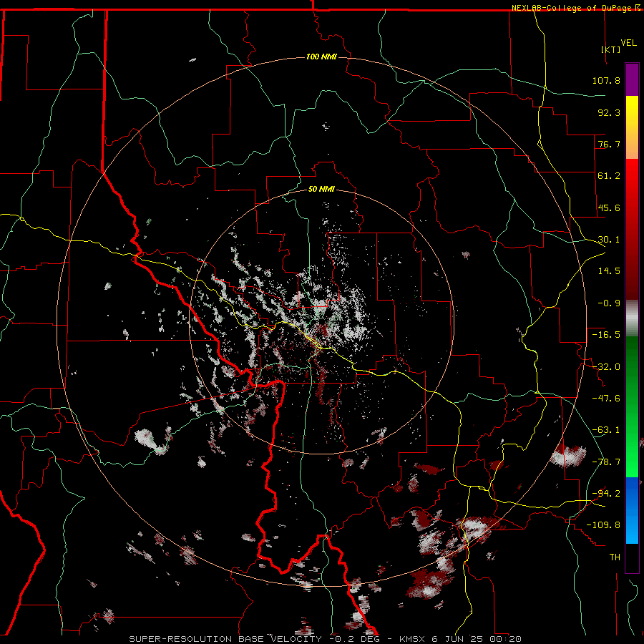Click the blue segment of the color bar

coord(632,510)
